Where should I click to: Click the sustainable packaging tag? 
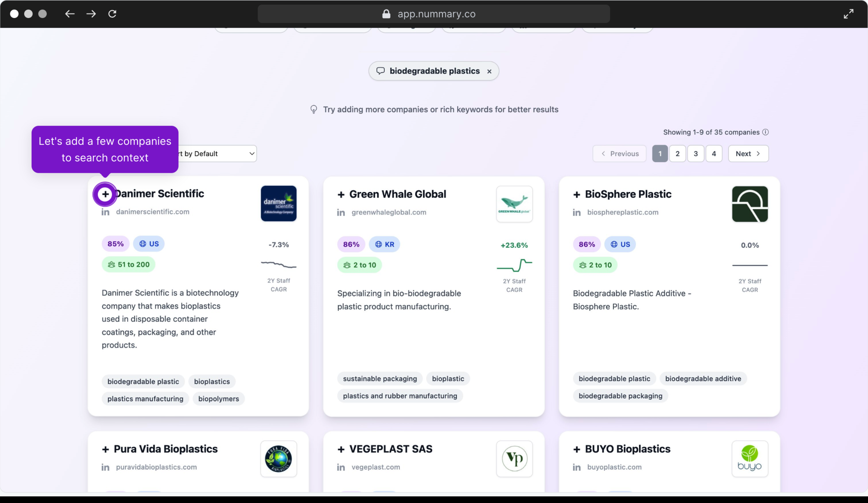coord(380,379)
